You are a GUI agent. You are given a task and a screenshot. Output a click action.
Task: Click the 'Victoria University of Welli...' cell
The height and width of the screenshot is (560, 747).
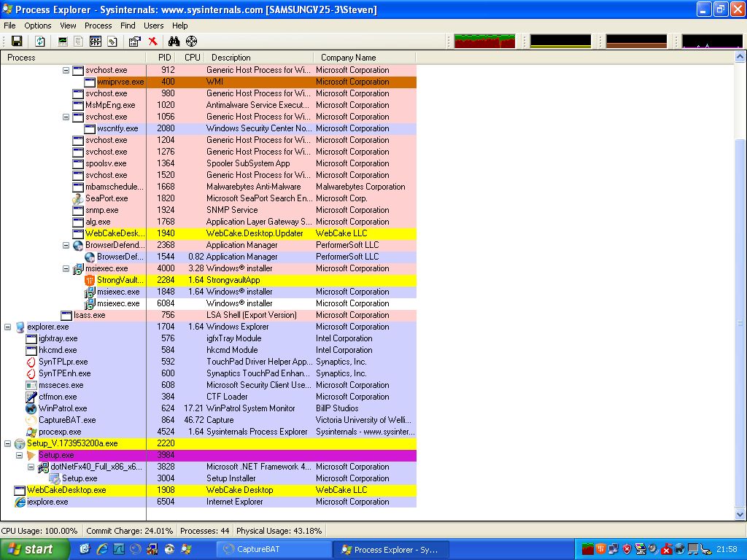[363, 420]
